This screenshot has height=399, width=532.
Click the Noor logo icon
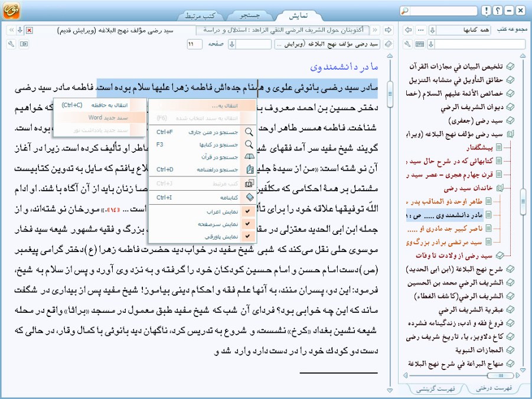(x=11, y=10)
